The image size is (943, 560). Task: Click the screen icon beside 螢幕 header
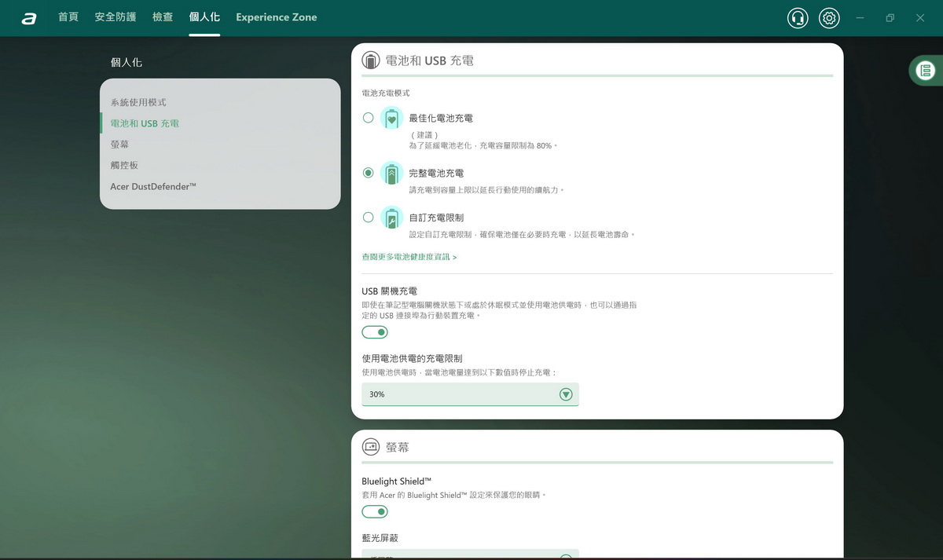pyautogui.click(x=370, y=447)
